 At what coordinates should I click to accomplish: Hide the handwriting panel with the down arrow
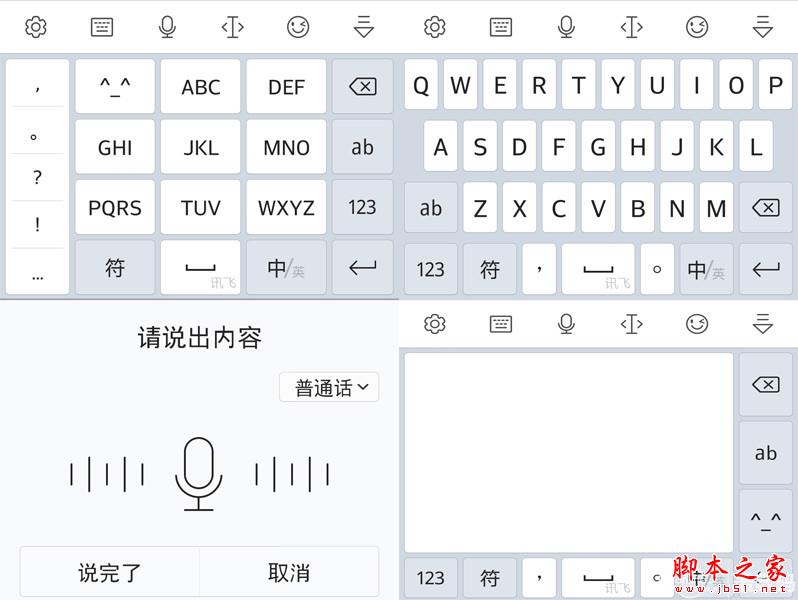(763, 323)
